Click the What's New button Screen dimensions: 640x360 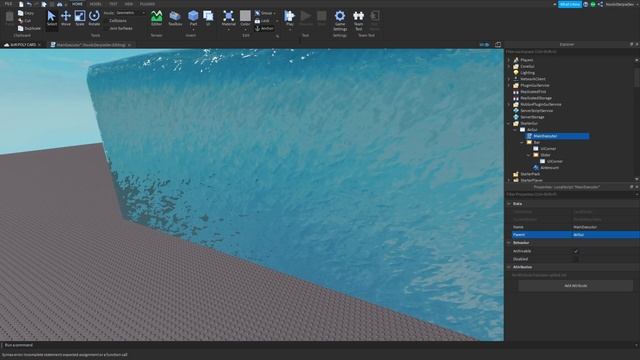[569, 4]
